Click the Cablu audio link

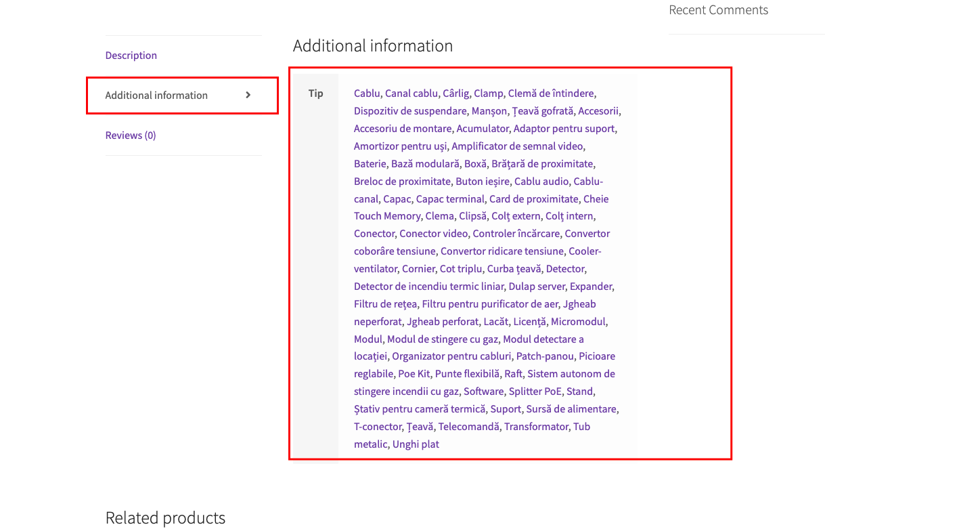coord(541,182)
